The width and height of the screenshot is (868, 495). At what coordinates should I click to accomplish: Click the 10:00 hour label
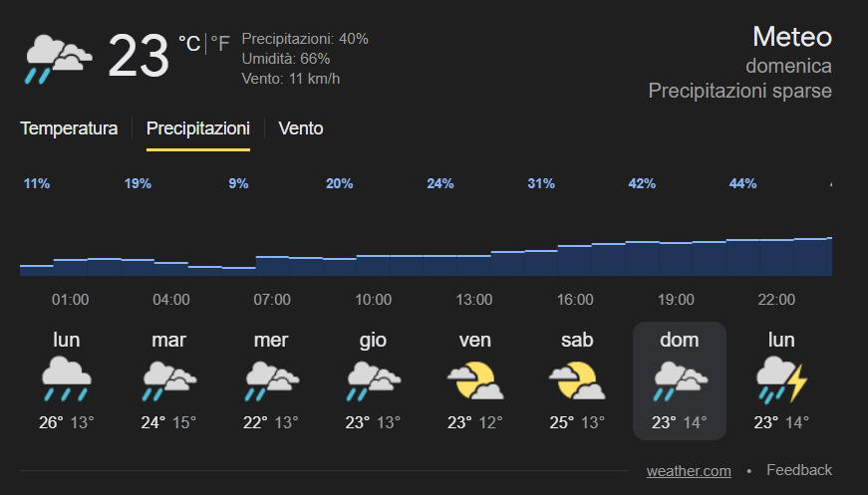point(373,299)
